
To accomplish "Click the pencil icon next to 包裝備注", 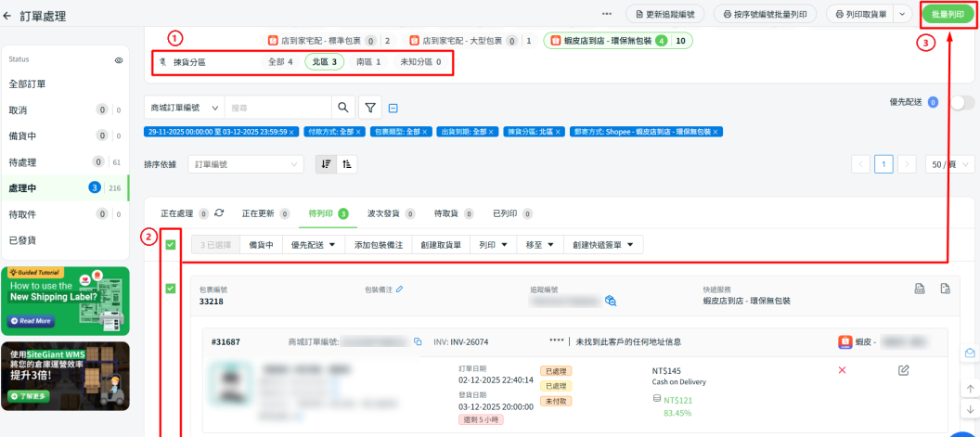I will (x=400, y=289).
